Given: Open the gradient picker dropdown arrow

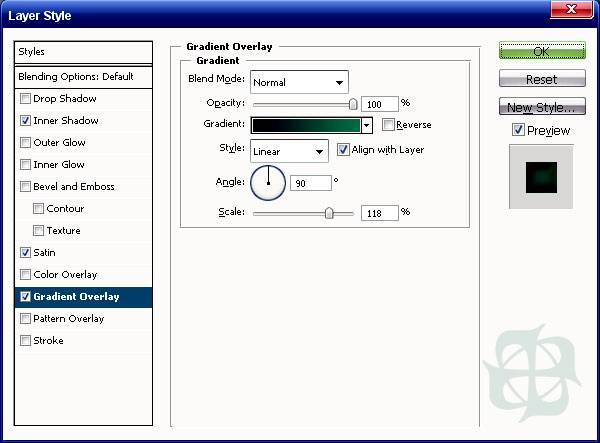Looking at the screenshot, I should tap(367, 125).
